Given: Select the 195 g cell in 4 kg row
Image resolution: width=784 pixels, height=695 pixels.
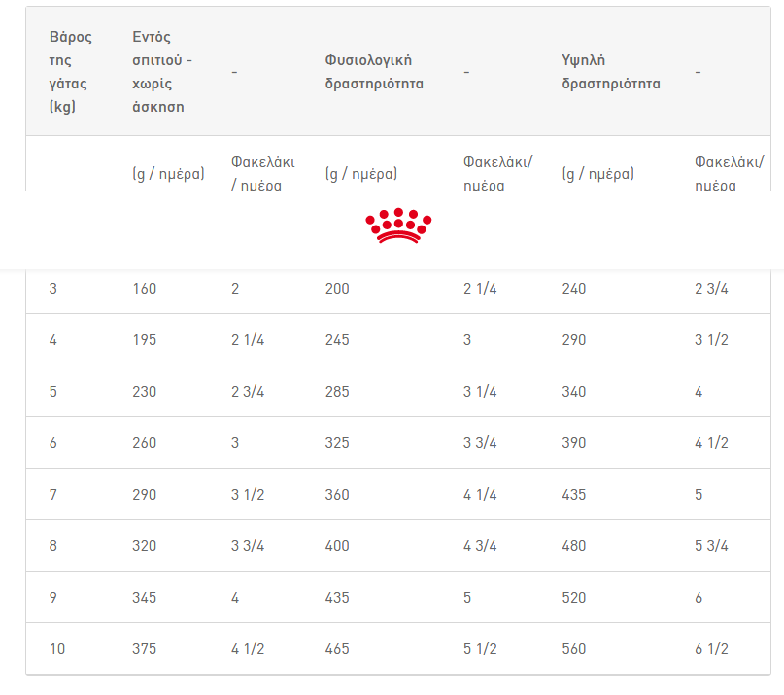Looking at the screenshot, I should 144,340.
